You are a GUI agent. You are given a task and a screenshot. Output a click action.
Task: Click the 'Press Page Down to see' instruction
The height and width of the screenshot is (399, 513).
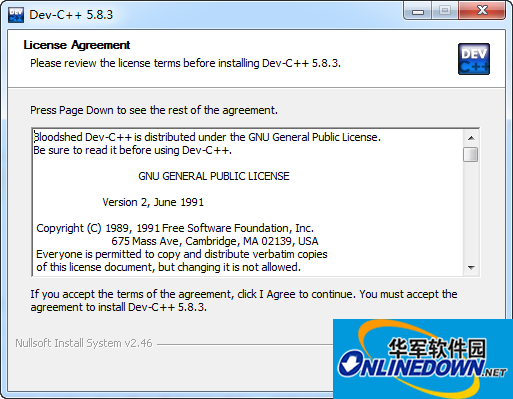(x=154, y=110)
